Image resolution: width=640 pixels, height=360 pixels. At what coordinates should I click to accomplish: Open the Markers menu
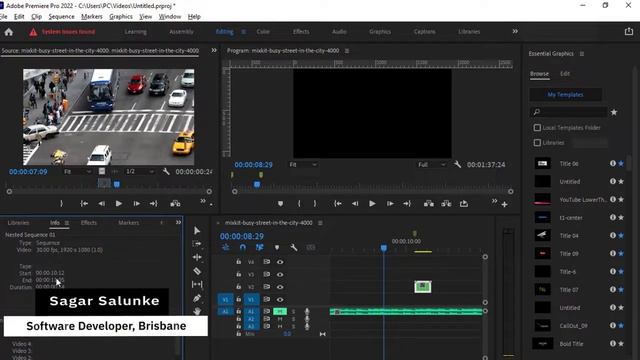91,17
